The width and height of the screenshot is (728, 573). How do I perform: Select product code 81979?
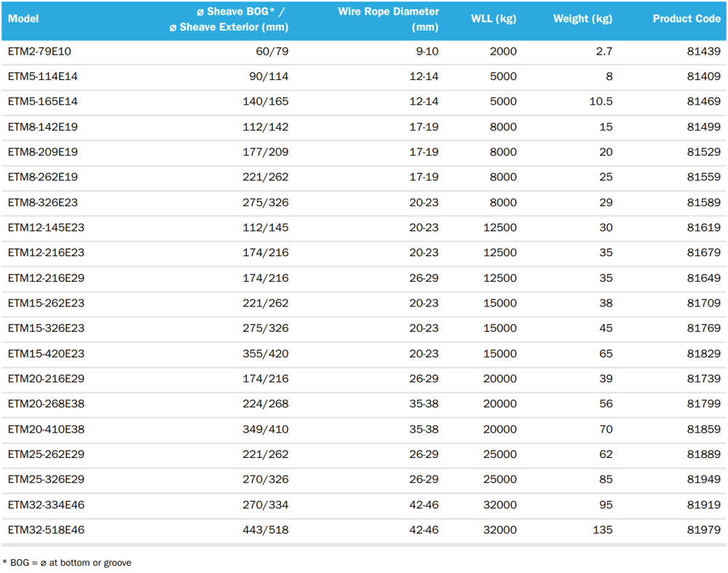pyautogui.click(x=703, y=530)
